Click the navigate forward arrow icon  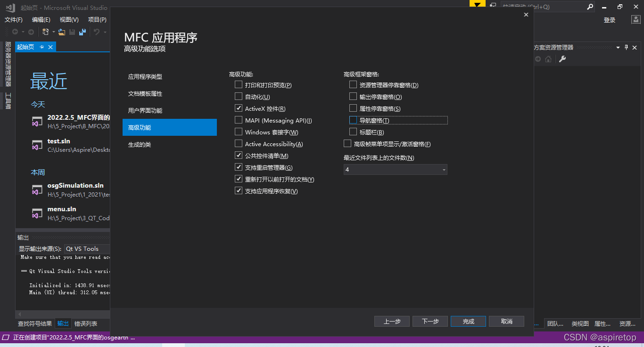coord(31,32)
